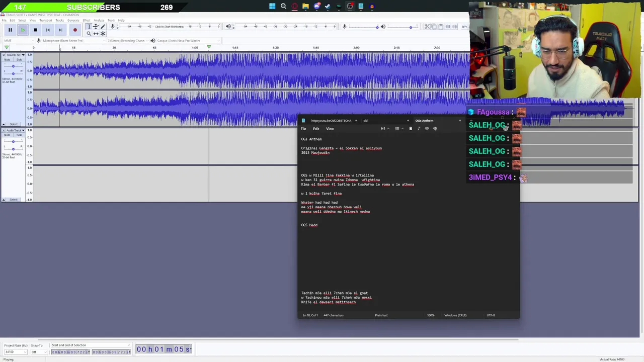The width and height of the screenshot is (644, 362).
Task: Select the Selection (I-beam) tool
Action: tap(89, 26)
